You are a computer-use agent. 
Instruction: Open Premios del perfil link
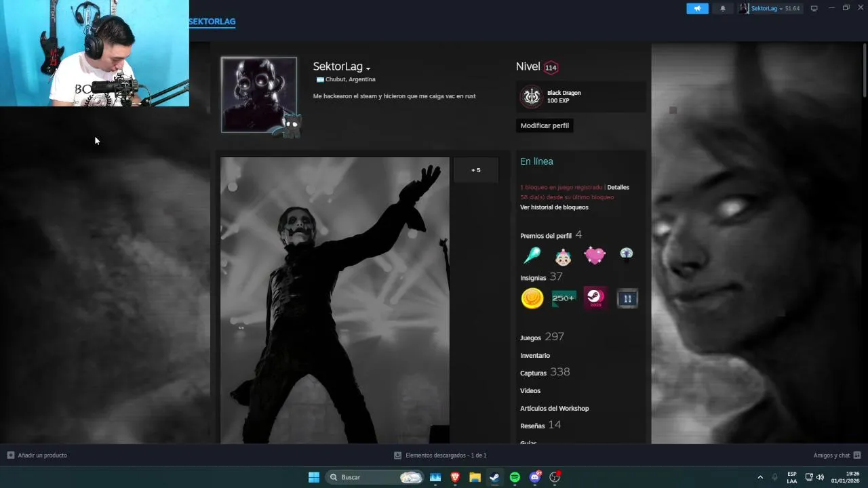tap(546, 236)
